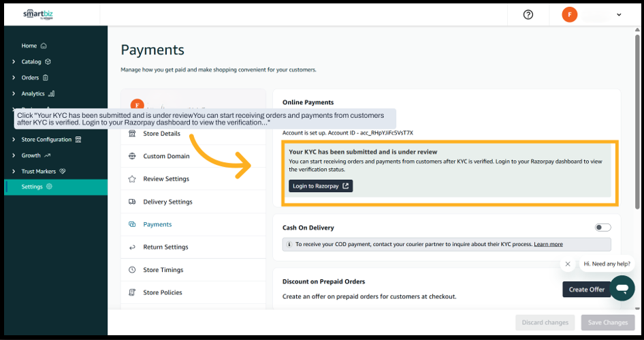
Task: Close the 'Hi. Need any help?' popup
Action: coord(568,264)
